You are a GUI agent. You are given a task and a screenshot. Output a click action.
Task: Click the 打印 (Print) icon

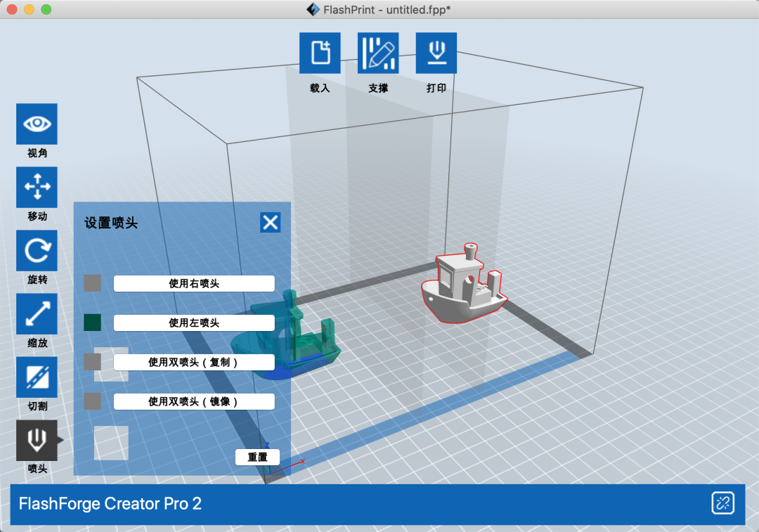point(436,53)
